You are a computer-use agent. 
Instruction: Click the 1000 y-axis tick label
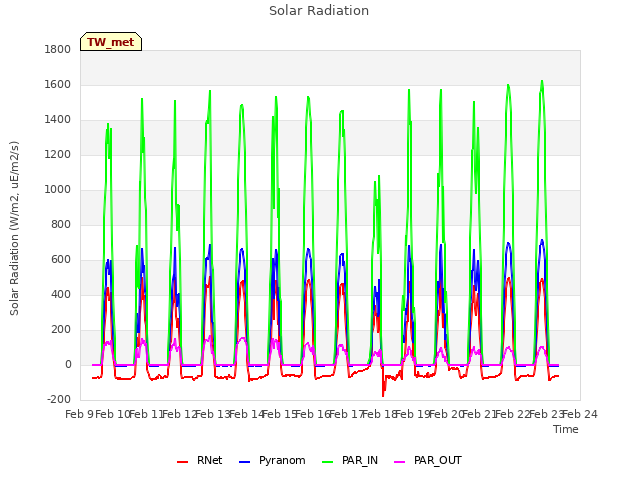[x=58, y=189]
